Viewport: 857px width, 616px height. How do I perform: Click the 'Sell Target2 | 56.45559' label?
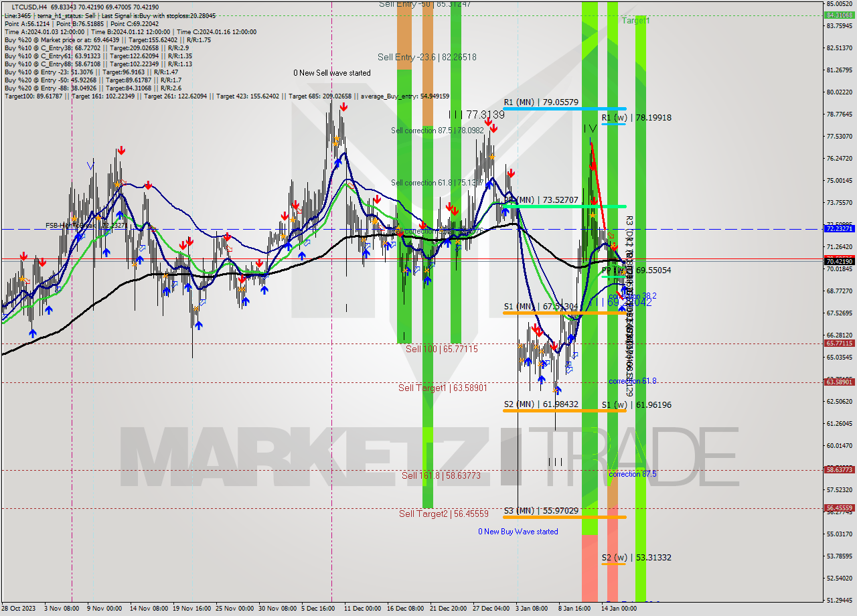[444, 514]
